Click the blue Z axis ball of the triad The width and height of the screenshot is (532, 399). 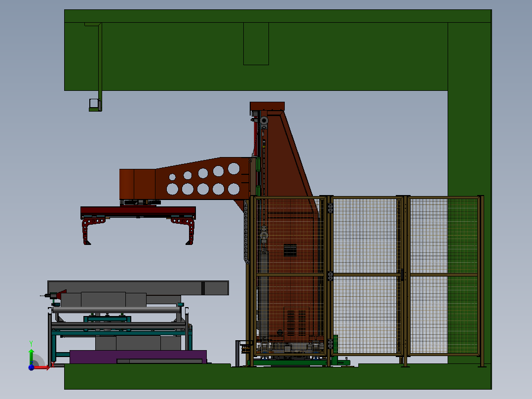coord(31,367)
